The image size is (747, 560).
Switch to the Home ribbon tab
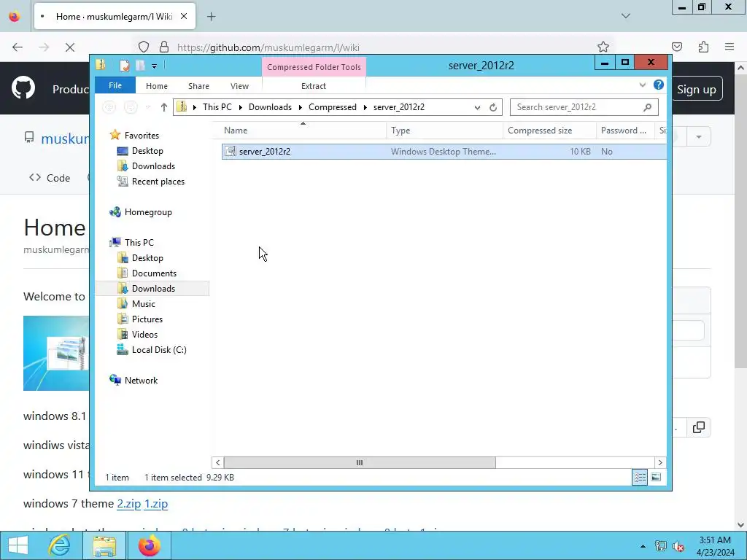tap(157, 86)
